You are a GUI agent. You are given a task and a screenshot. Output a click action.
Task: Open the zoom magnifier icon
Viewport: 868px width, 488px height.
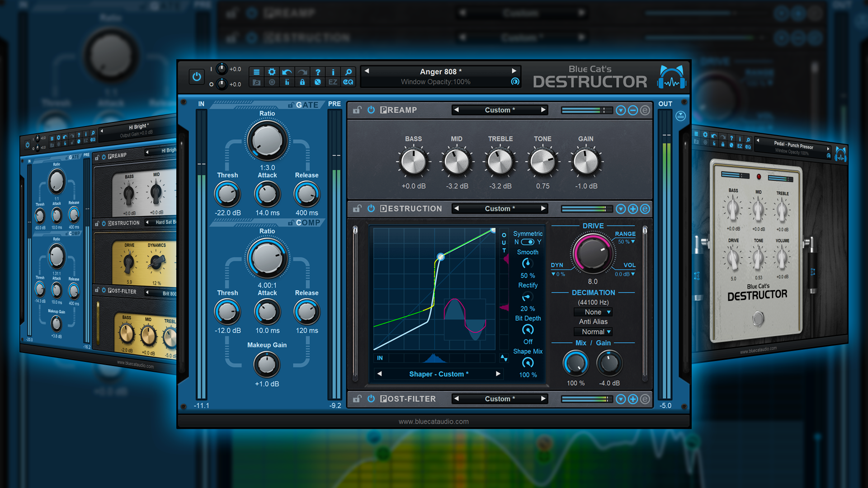[x=348, y=71]
